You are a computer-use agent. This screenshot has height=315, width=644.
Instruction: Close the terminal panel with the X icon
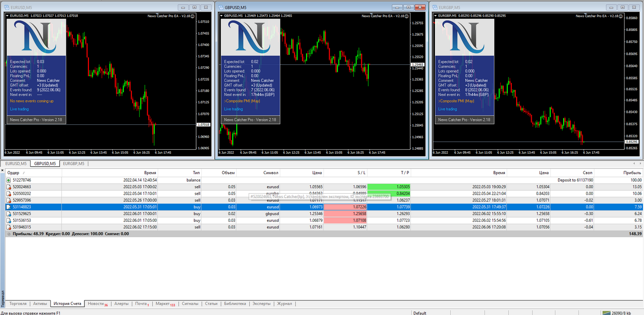click(3, 171)
